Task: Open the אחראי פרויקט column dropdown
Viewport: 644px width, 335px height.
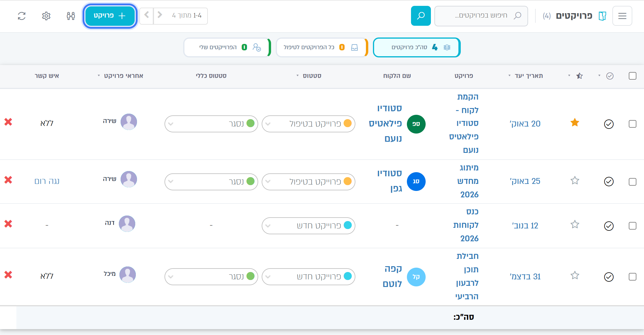Action: click(99, 76)
